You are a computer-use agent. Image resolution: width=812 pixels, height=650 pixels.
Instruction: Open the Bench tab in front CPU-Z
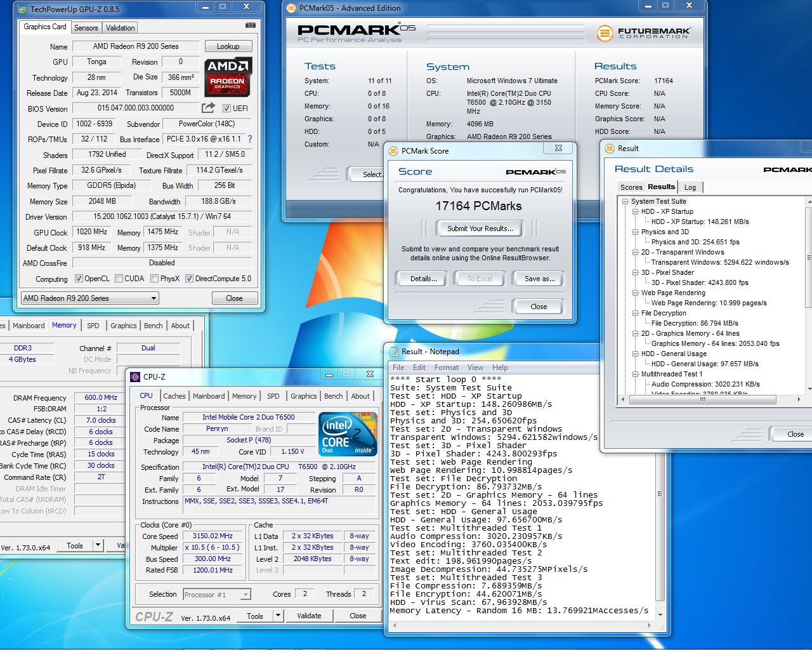click(x=334, y=396)
